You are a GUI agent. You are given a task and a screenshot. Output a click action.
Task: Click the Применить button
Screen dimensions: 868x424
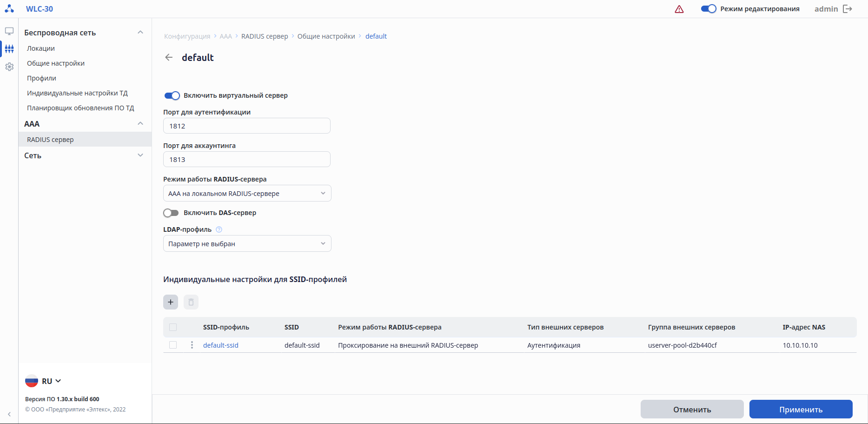pyautogui.click(x=801, y=410)
